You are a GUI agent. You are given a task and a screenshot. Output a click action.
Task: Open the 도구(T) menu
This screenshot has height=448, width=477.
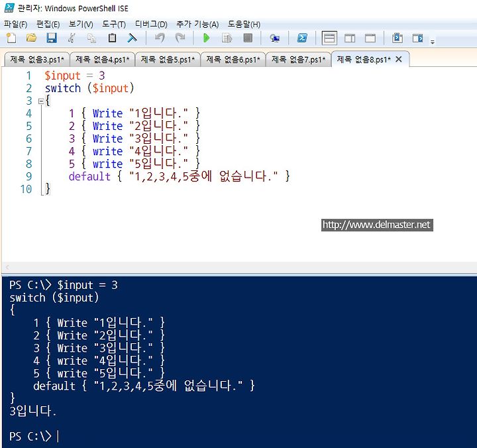coord(114,25)
